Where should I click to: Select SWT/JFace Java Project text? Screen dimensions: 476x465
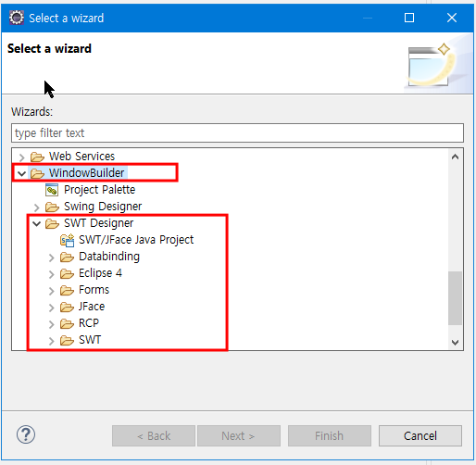[136, 240]
